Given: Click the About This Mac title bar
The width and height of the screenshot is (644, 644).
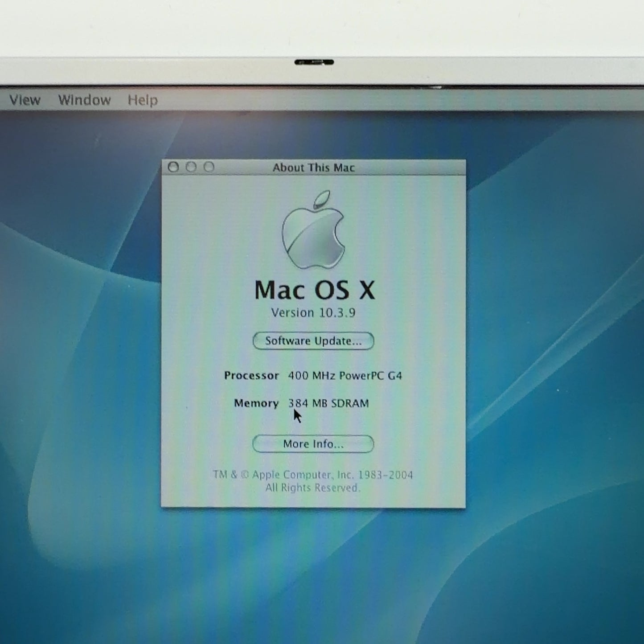Looking at the screenshot, I should click(x=314, y=168).
